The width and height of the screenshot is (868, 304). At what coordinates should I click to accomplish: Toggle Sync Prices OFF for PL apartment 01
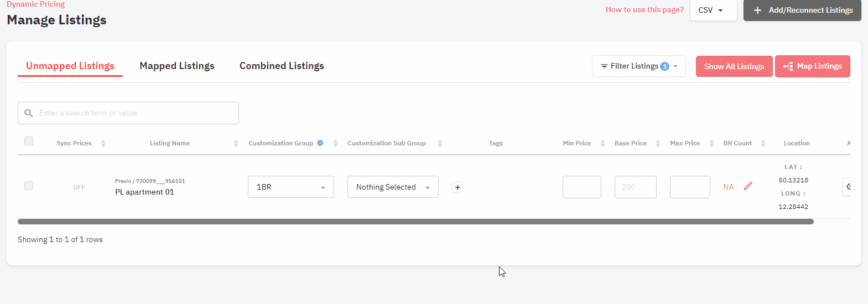[79, 187]
